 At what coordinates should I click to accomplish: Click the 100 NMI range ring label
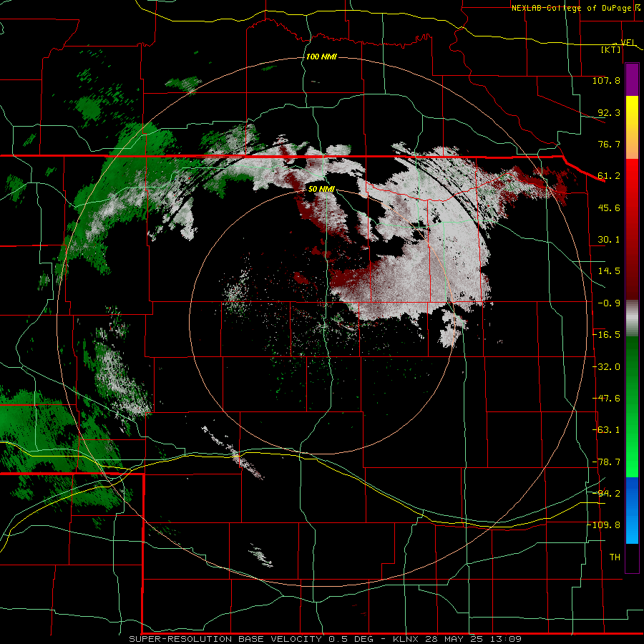pyautogui.click(x=321, y=57)
